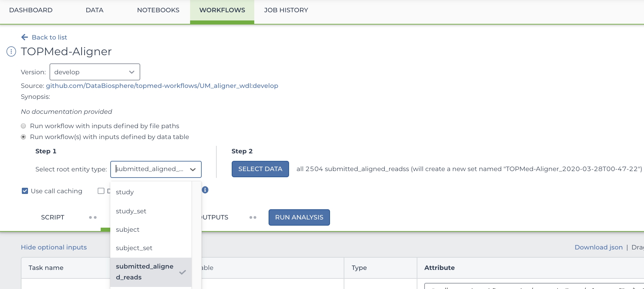Collapse the root entity type dropdown

(x=193, y=169)
